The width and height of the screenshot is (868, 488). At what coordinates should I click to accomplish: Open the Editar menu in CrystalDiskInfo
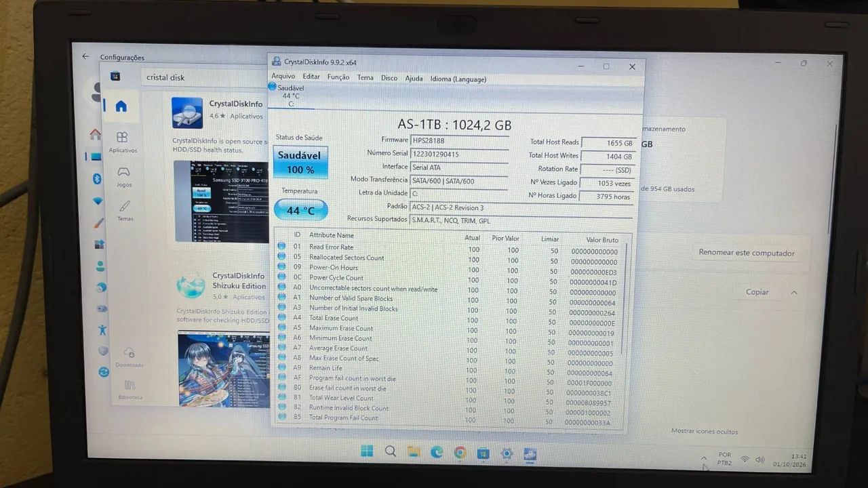tap(311, 77)
